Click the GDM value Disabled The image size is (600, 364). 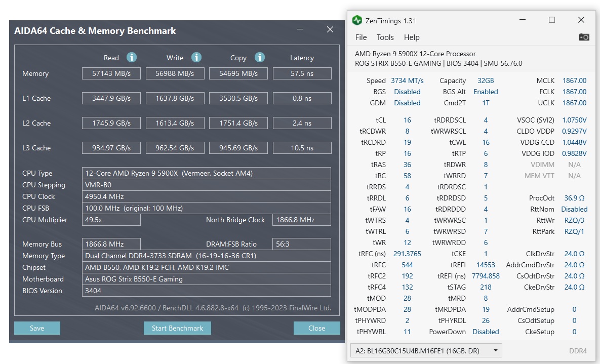point(407,103)
